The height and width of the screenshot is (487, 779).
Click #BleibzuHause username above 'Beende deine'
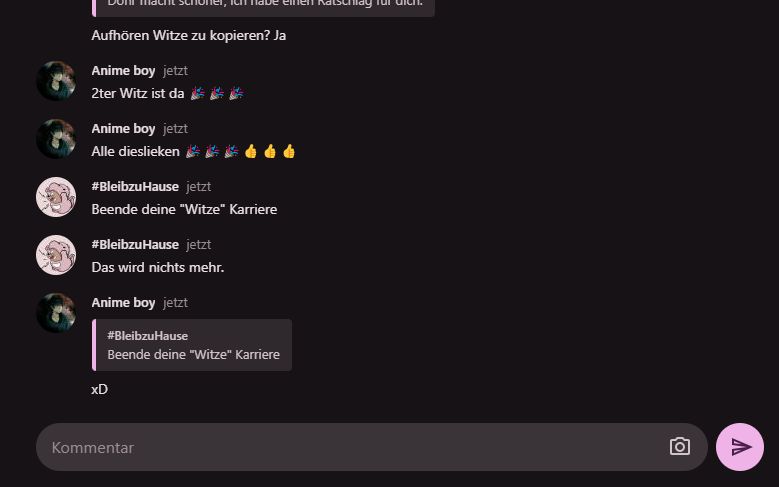tap(135, 186)
